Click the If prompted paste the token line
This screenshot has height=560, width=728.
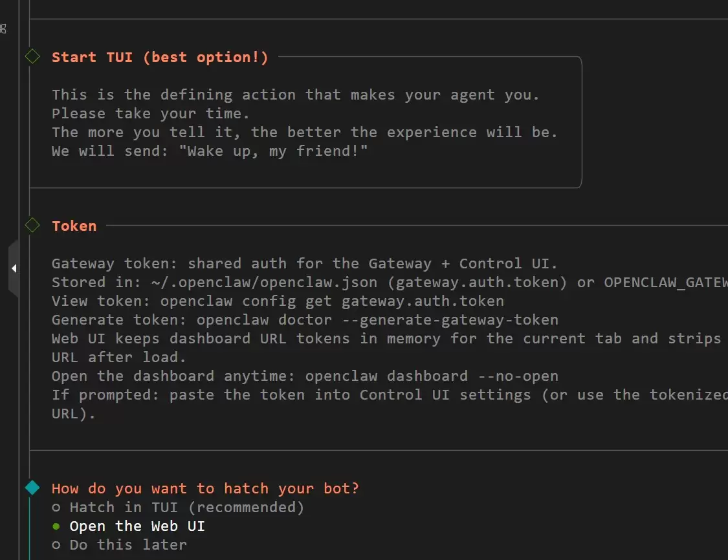pos(390,395)
